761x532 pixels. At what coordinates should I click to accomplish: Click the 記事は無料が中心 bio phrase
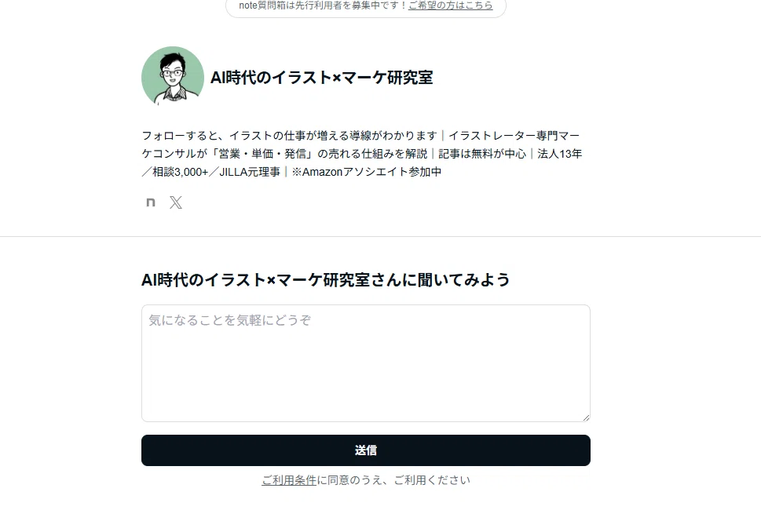(482, 154)
